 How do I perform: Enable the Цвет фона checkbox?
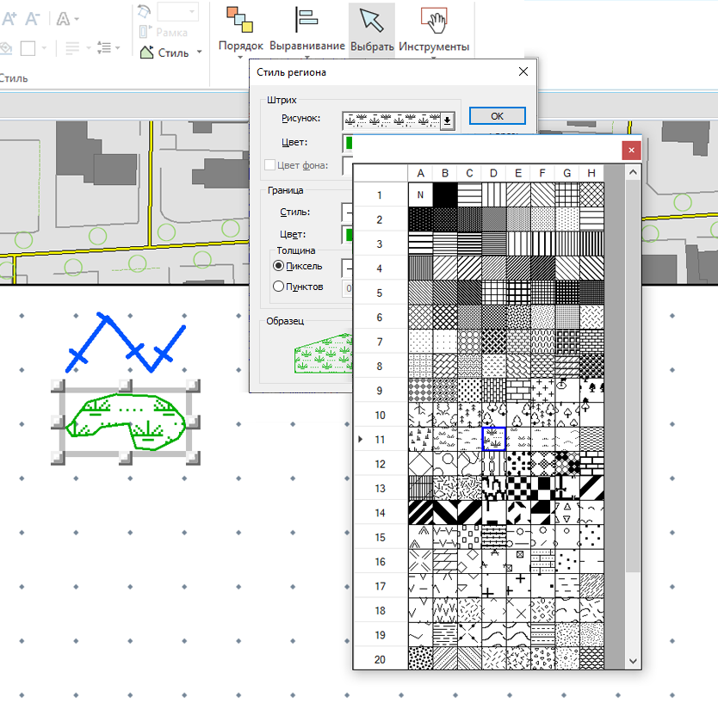pos(270,164)
